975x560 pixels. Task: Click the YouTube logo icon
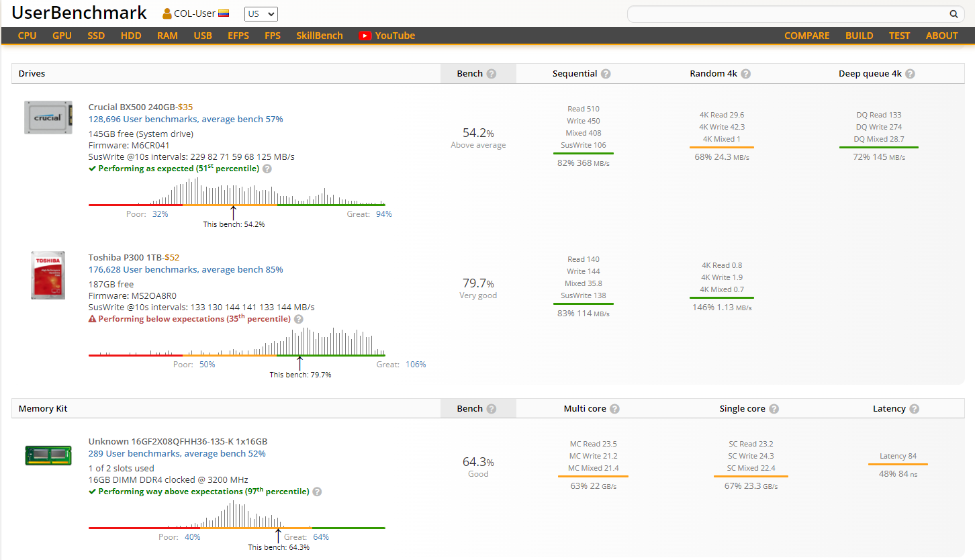coord(365,36)
